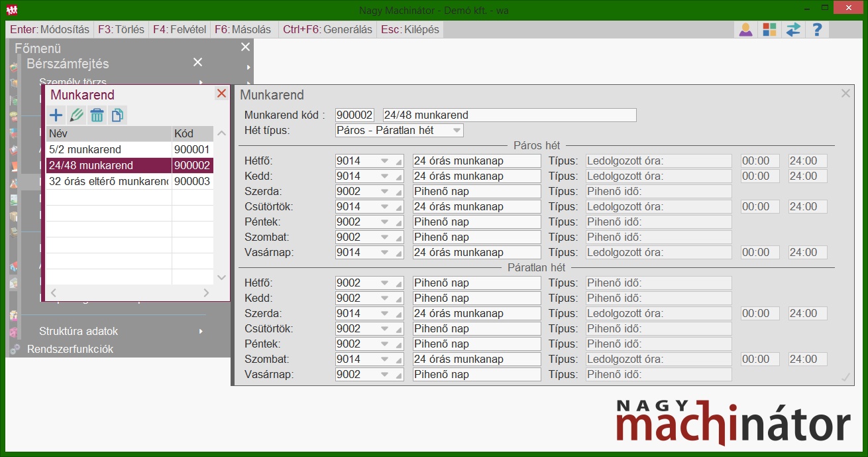Click Páros hét Vasárnap start time 00:00
This screenshot has height=457, width=868.
760,253
